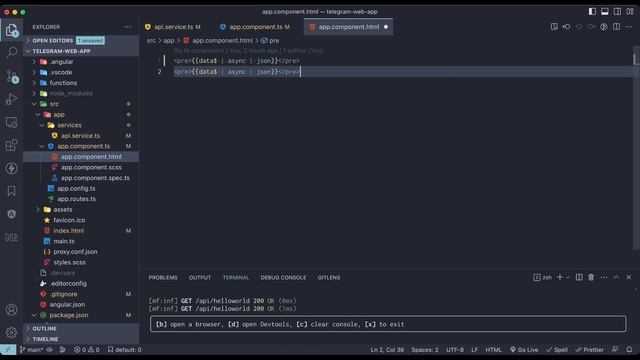Click pre in the breadcrumb path
640x360 pixels.
pyautogui.click(x=274, y=40)
